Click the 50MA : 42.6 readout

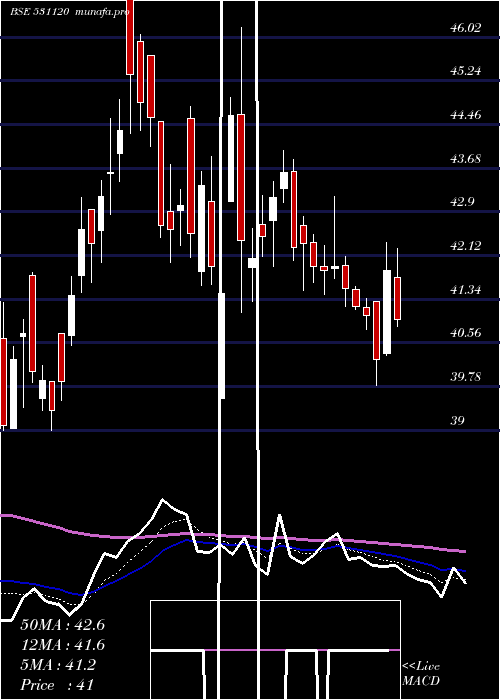pyautogui.click(x=62, y=625)
